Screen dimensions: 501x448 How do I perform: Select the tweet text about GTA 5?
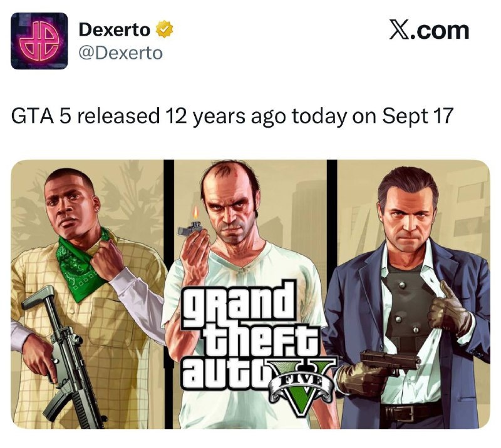(x=232, y=116)
